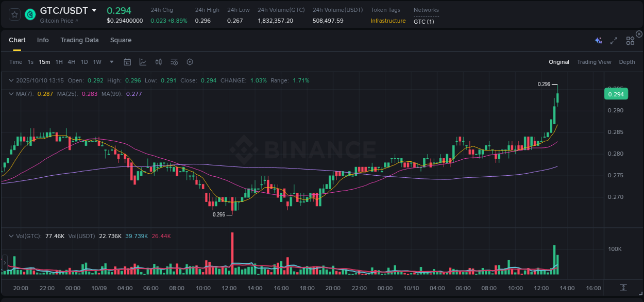The width and height of the screenshot is (644, 302).
Task: Favorite GTC/USDT with the star icon
Action: (x=14, y=14)
